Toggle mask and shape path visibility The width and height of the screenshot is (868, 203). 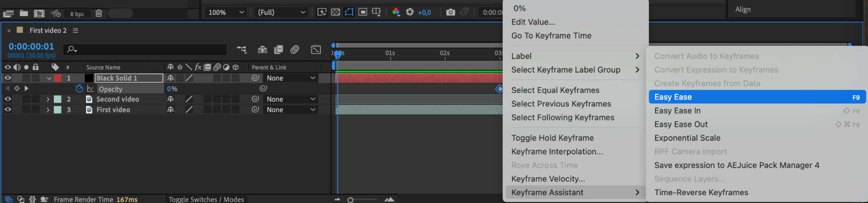click(349, 12)
